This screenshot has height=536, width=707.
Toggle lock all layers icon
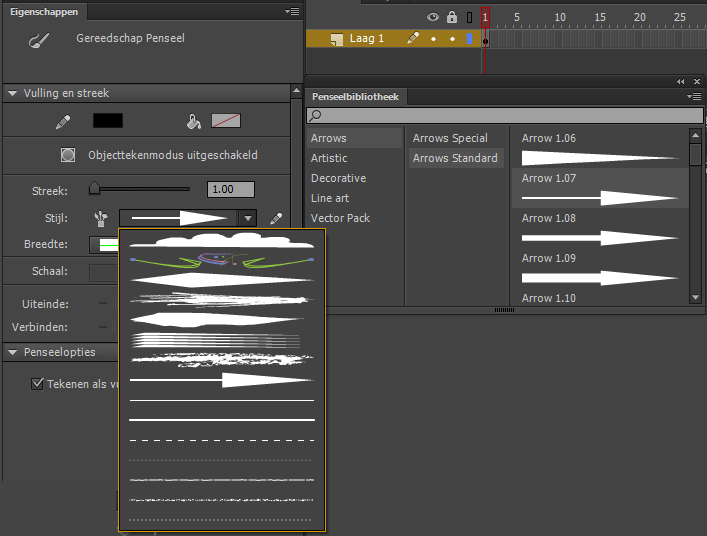point(452,17)
